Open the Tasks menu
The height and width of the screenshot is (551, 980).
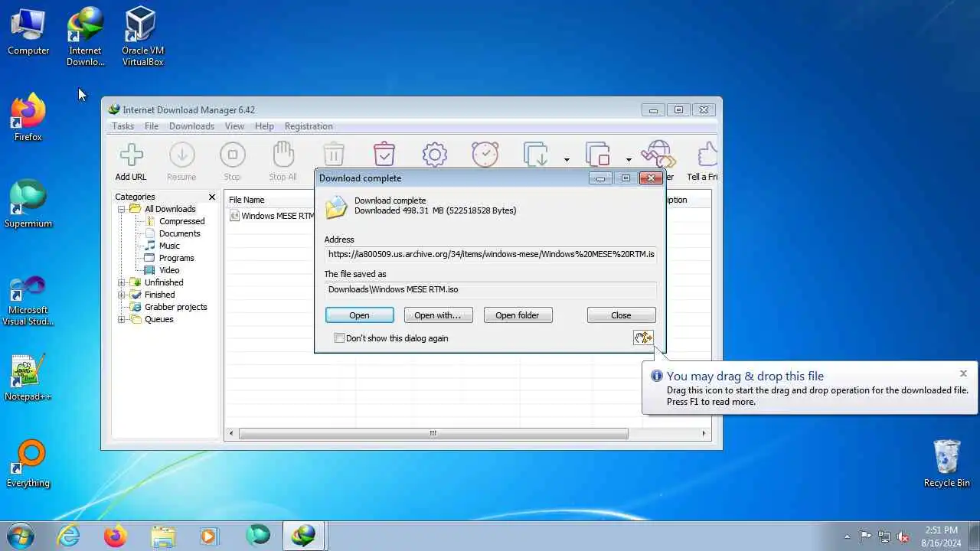(122, 126)
